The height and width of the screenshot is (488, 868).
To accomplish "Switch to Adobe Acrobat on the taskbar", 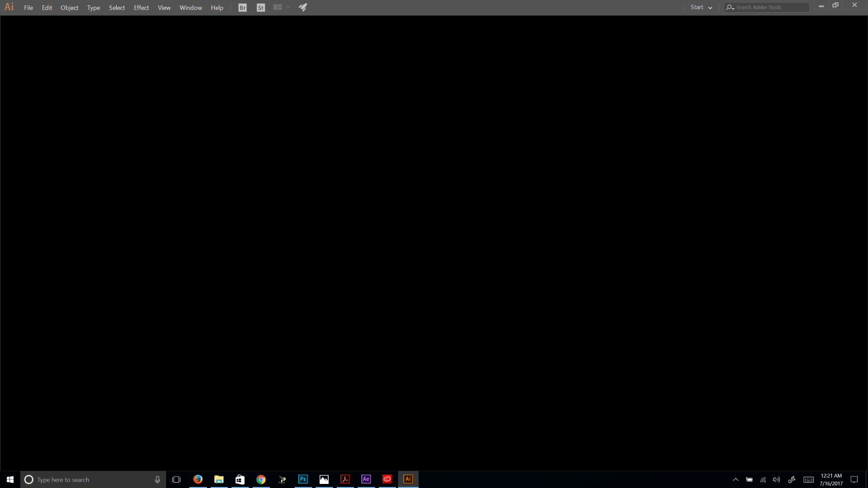I will 345,479.
